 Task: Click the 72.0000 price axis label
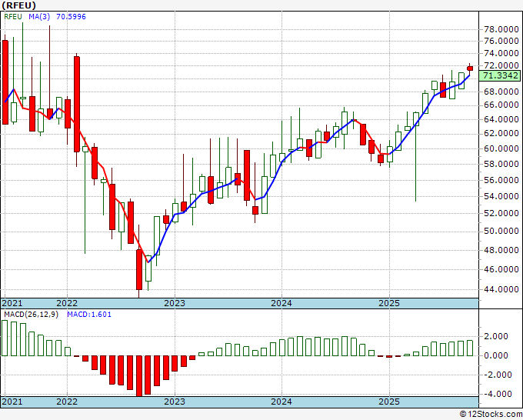501,65
